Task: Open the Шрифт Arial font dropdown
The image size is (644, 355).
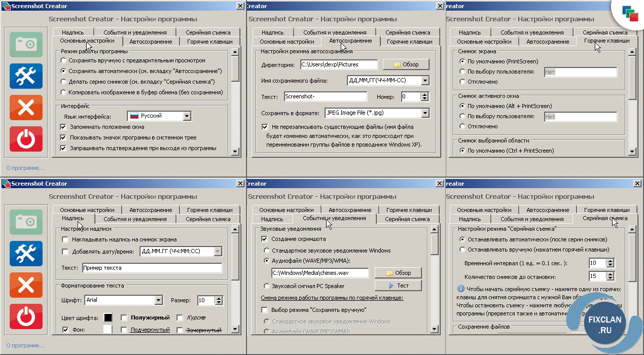Action: coord(159,300)
